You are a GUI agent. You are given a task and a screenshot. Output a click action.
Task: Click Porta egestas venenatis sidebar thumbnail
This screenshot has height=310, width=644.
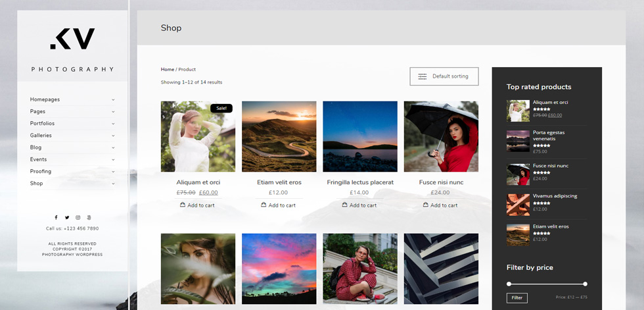coord(518,142)
